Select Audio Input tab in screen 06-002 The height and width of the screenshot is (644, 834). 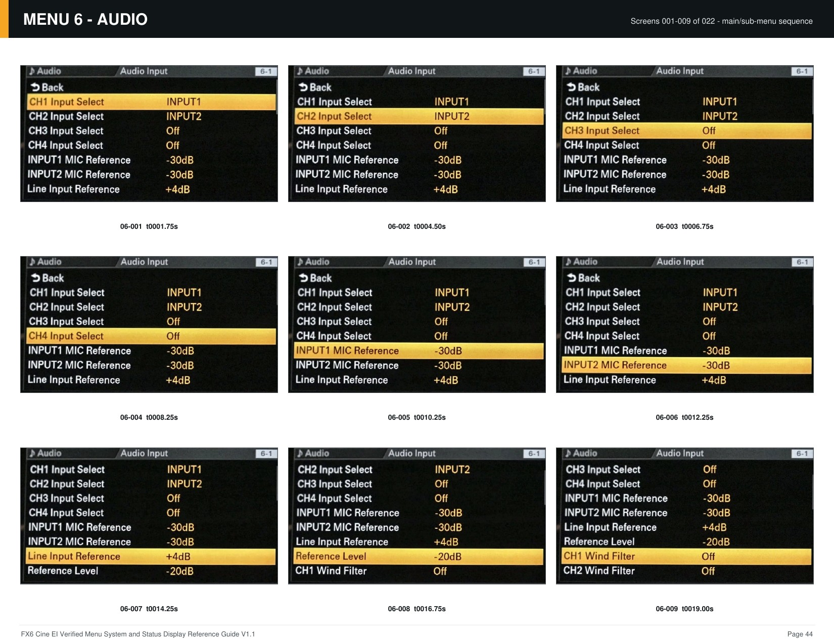[412, 71]
